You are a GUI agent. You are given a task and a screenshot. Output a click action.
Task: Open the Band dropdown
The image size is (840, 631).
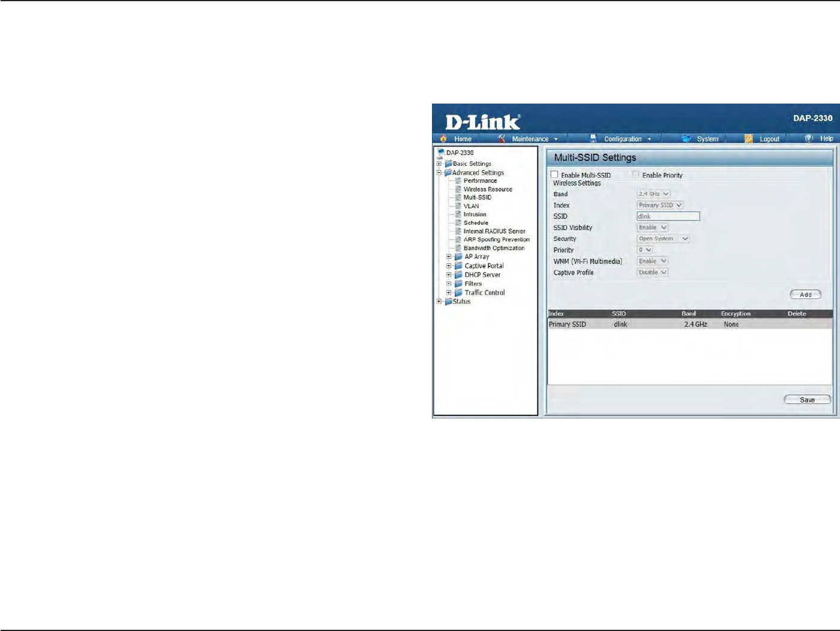pos(654,194)
